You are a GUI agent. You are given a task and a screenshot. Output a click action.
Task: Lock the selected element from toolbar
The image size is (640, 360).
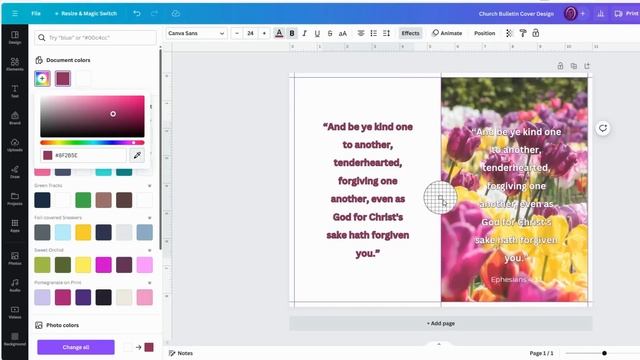coord(536,33)
